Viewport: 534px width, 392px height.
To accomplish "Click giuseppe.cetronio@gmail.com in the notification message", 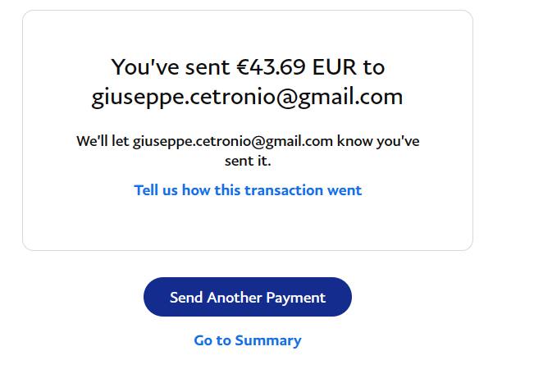I will point(233,141).
